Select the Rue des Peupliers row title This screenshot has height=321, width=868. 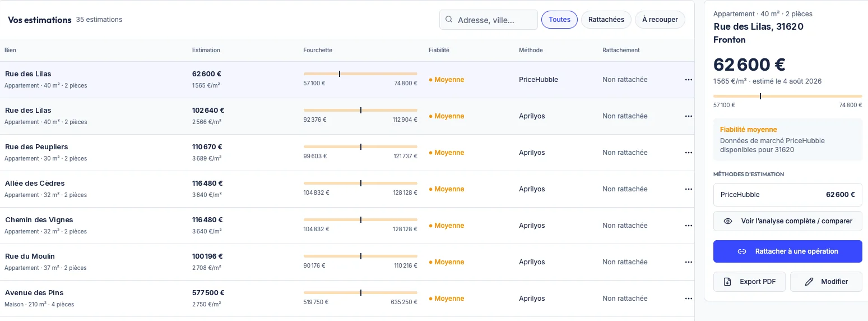(x=36, y=147)
